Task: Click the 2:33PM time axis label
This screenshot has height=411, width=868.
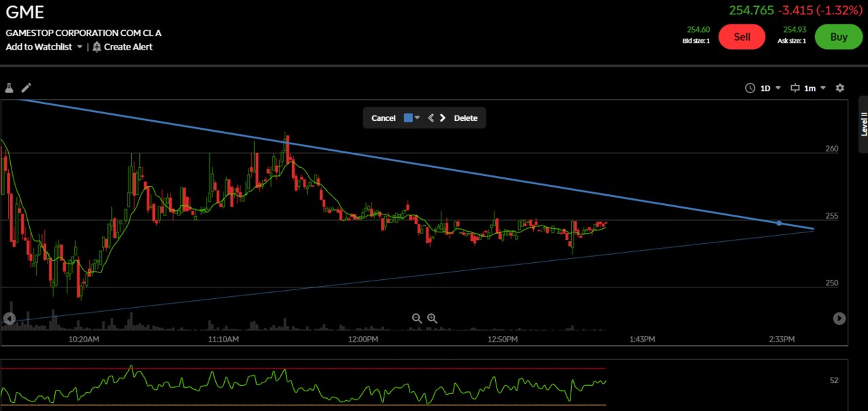Action: pyautogui.click(x=782, y=339)
